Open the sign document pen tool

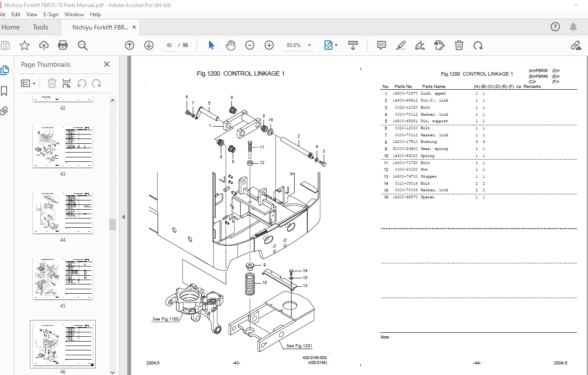click(420, 45)
